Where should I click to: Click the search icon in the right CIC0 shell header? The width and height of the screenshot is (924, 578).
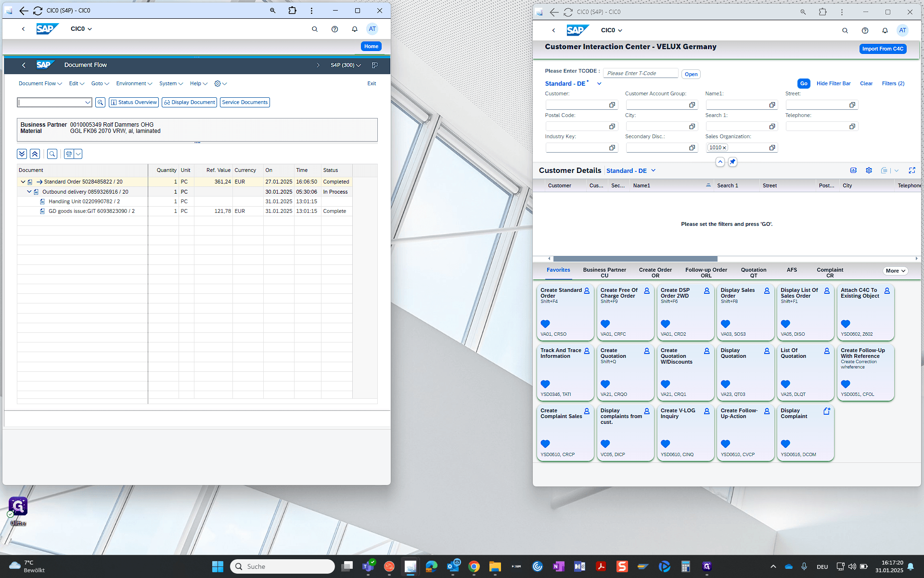[x=845, y=30]
